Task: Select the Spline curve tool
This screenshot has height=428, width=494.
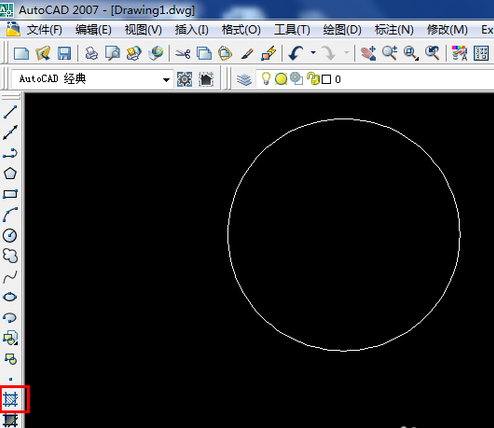Action: [x=10, y=277]
